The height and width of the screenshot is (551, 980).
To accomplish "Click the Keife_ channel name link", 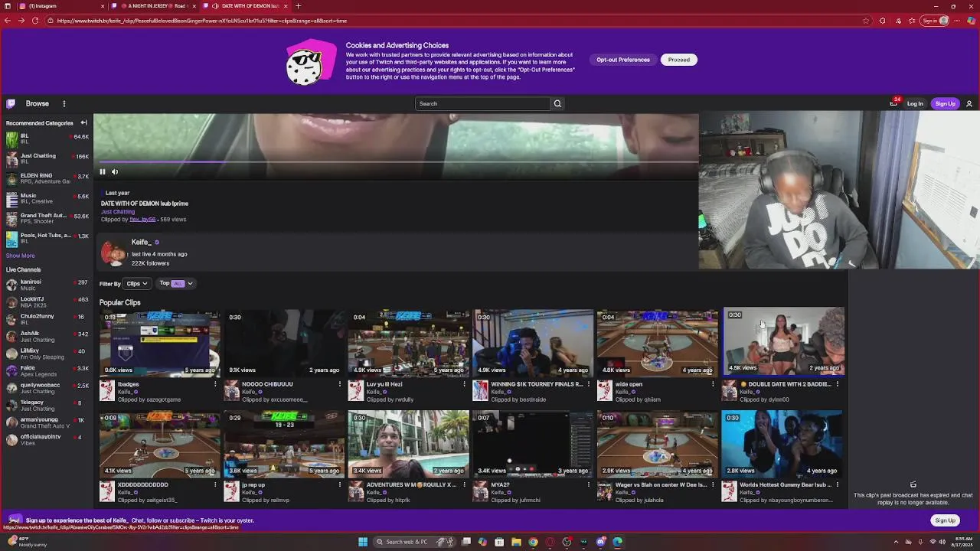I will [x=141, y=243].
